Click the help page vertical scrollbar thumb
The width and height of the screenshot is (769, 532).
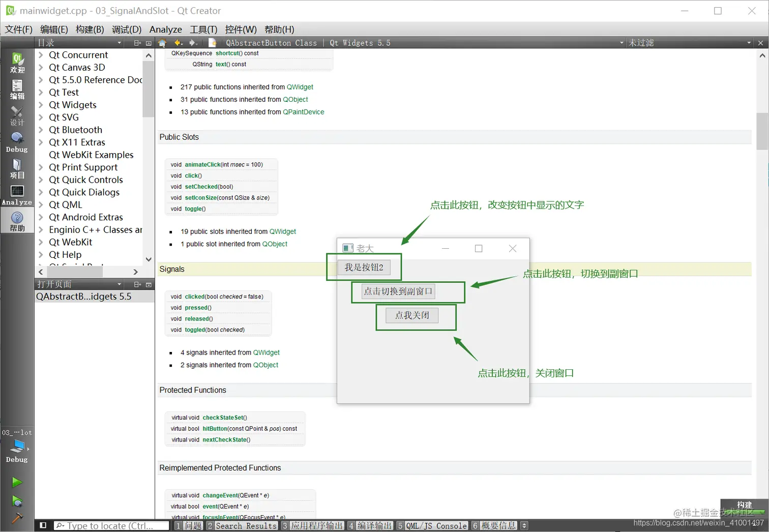coord(762,131)
